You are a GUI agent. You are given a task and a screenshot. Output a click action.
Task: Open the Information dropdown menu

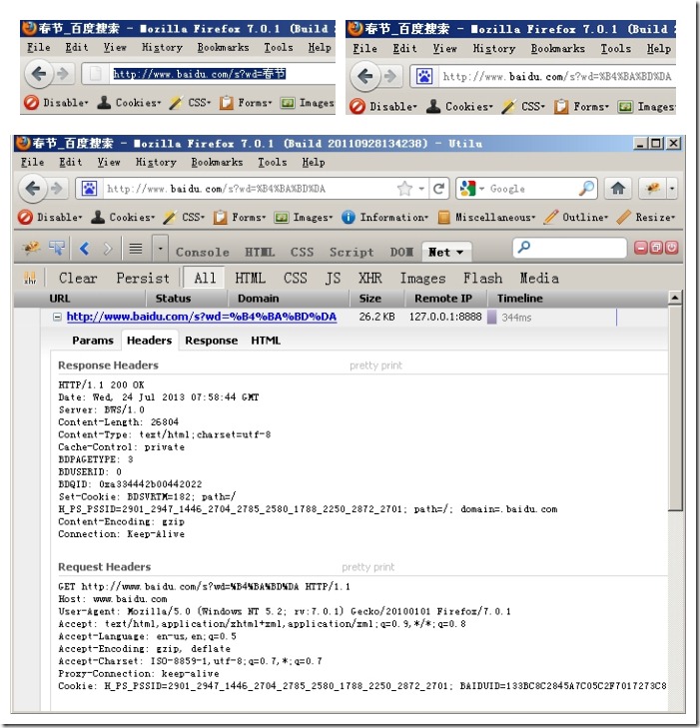pos(384,217)
